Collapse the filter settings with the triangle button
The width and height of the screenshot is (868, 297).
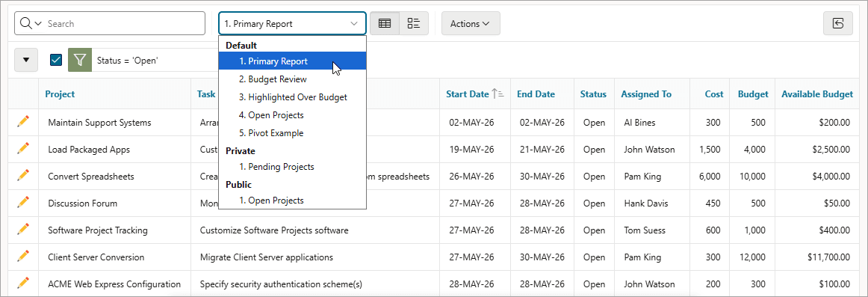pyautogui.click(x=26, y=60)
